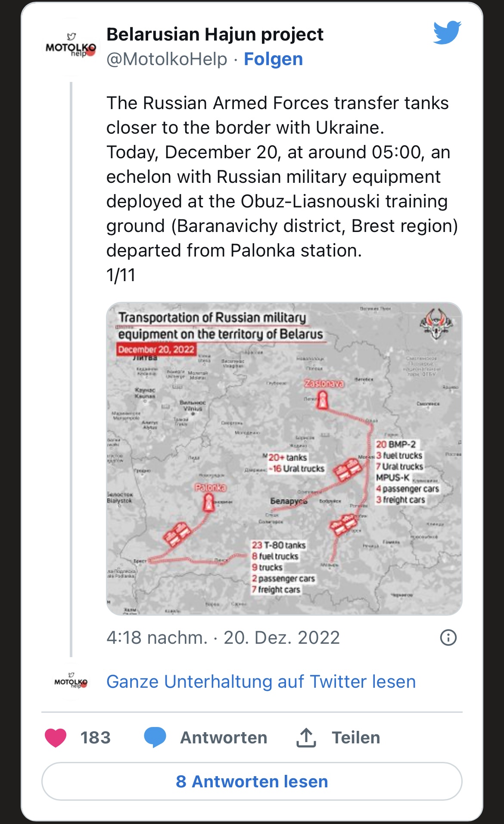Screen dimensions: 504x824
Task: Tap the pink heart like icon
Action: coord(56,738)
